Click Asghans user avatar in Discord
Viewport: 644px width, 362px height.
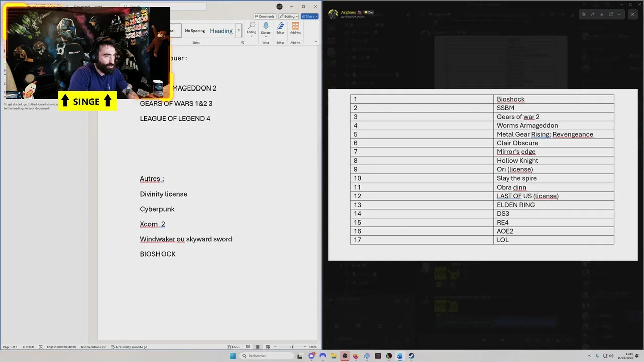coord(333,14)
